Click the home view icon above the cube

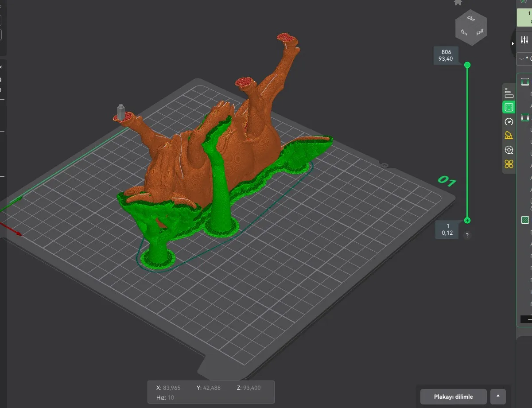[458, 2]
